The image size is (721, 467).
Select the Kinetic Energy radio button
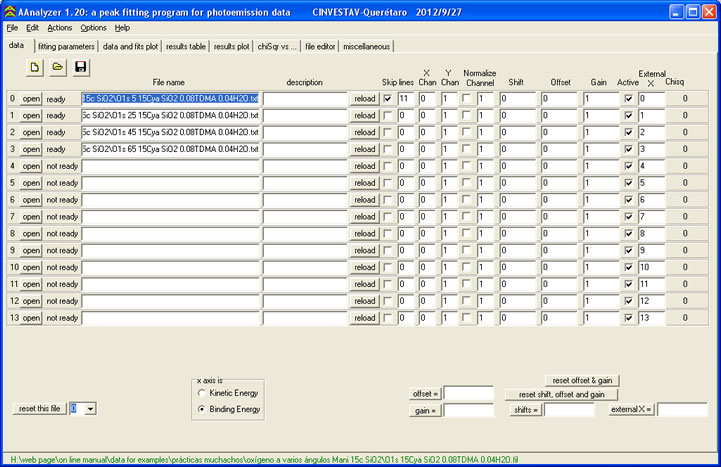pos(203,394)
